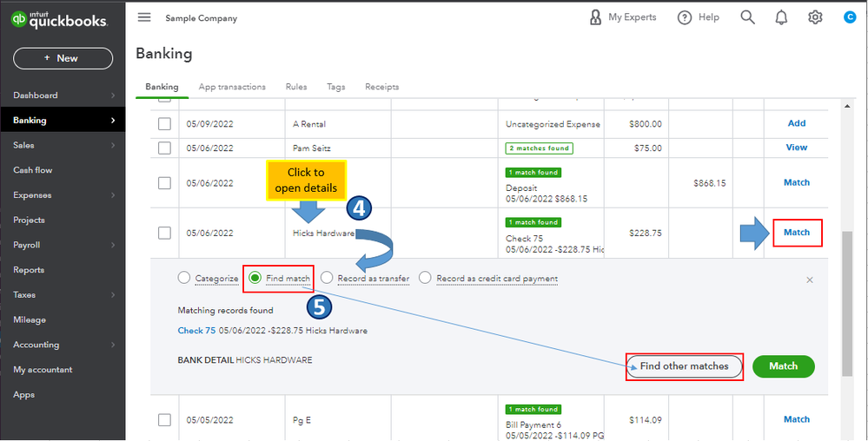The width and height of the screenshot is (868, 441).
Task: Open the Rules tab
Action: coord(296,87)
